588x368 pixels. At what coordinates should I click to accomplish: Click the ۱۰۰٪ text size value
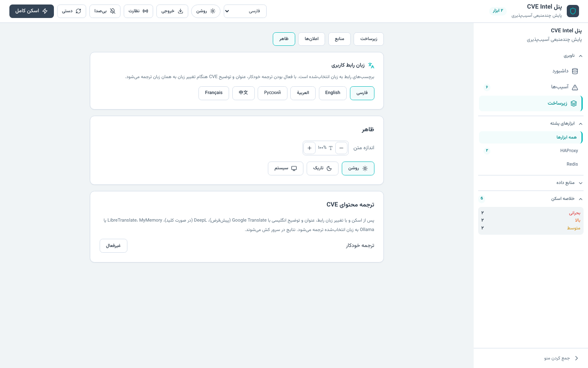[x=322, y=148]
